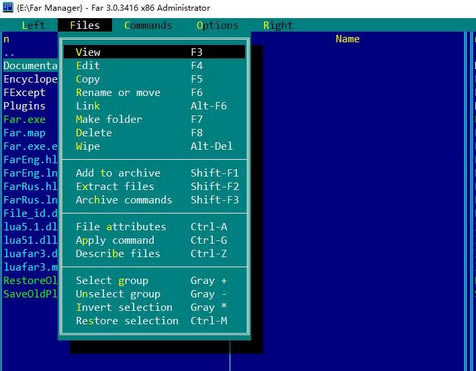Image resolution: width=476 pixels, height=371 pixels.
Task: Select Wipe Alt-Del entry
Action: click(154, 146)
